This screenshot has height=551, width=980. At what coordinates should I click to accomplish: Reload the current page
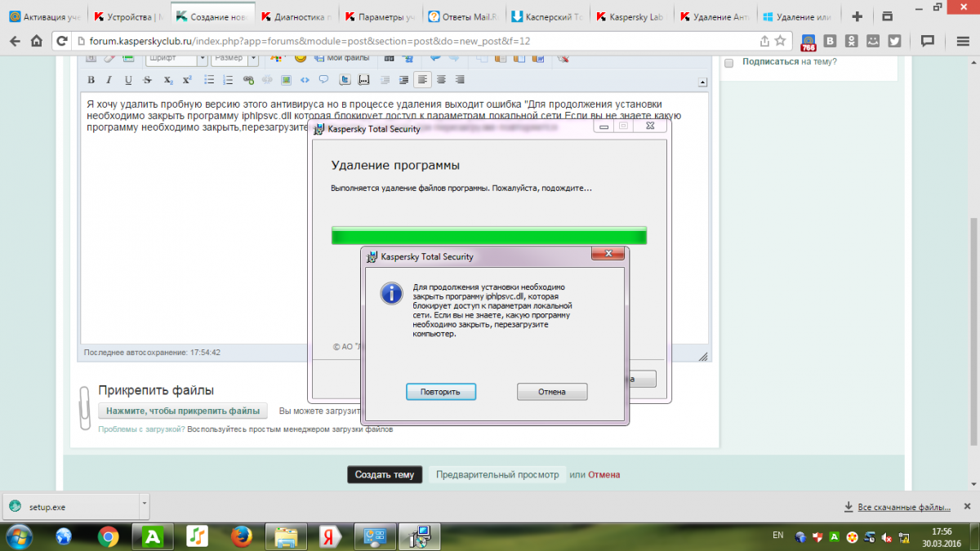(61, 41)
